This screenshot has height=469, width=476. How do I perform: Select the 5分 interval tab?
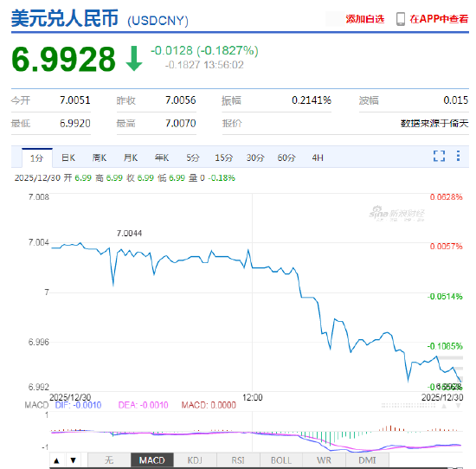tap(193, 157)
